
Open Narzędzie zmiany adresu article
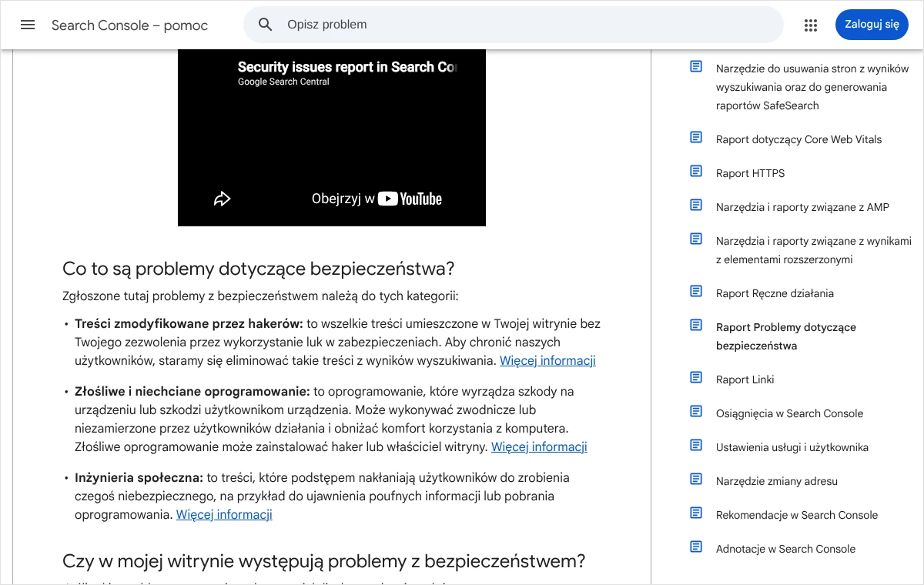tap(777, 481)
